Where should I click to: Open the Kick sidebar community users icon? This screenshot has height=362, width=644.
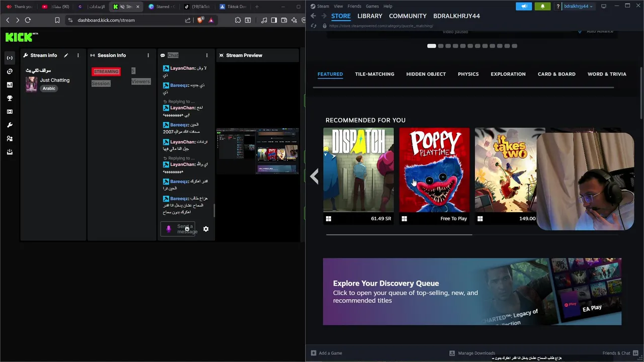click(x=10, y=139)
